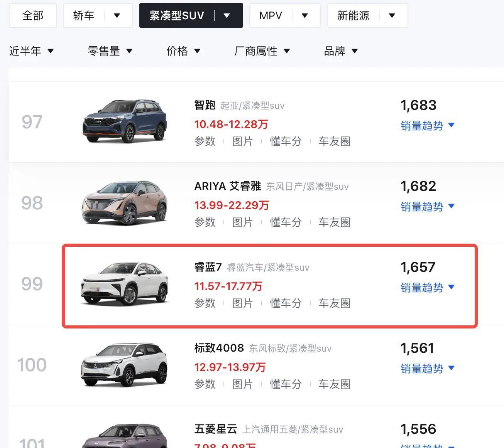
Task: Expand 销量趋势 for 睿蓝7
Action: click(x=428, y=288)
